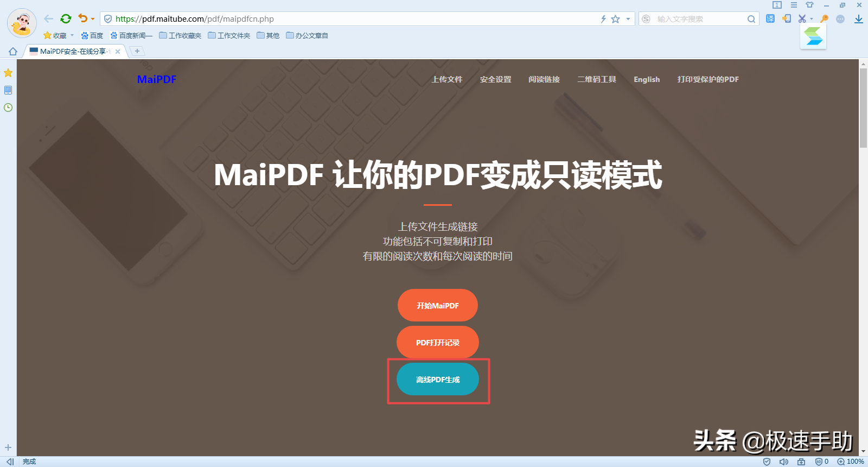Click the window count icon in title bar
Screen dimensions: 868x467
[x=777, y=5]
